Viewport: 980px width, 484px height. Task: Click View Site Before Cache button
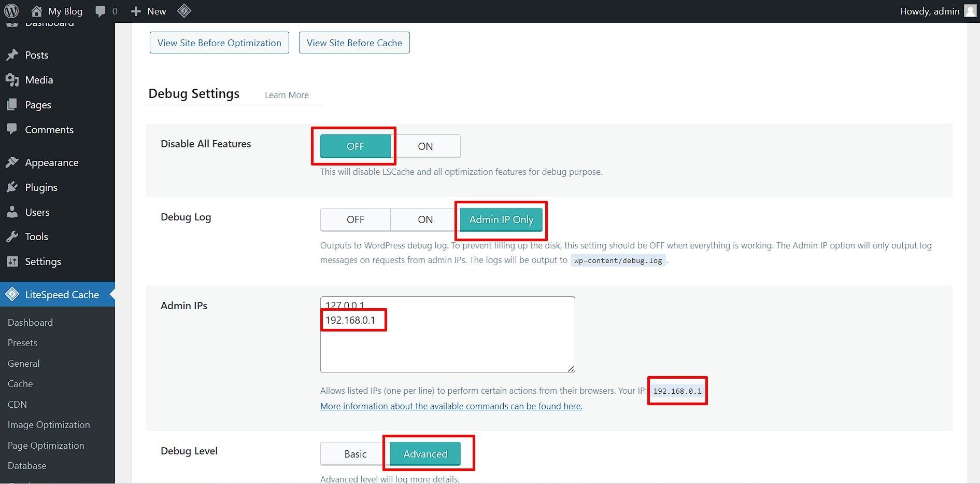click(x=354, y=43)
